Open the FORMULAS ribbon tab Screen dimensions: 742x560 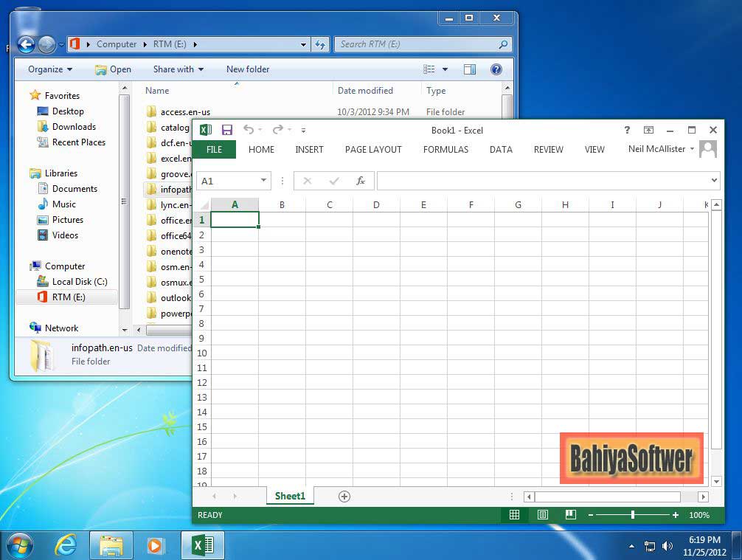(445, 150)
